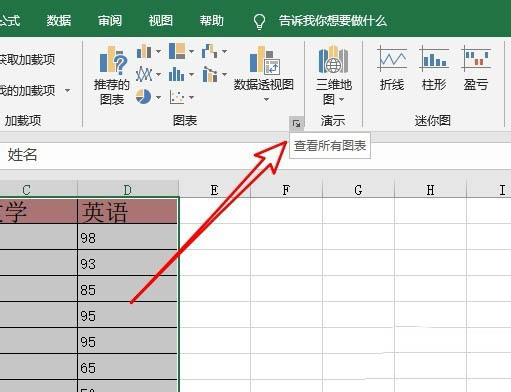Expand the column chart dropdown arrow
Image resolution: width=511 pixels, height=392 pixels.
tap(158, 51)
